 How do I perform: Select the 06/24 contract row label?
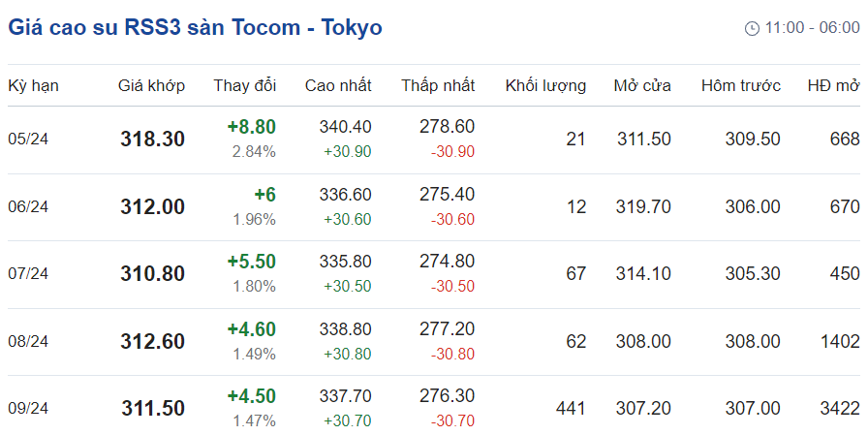(28, 206)
